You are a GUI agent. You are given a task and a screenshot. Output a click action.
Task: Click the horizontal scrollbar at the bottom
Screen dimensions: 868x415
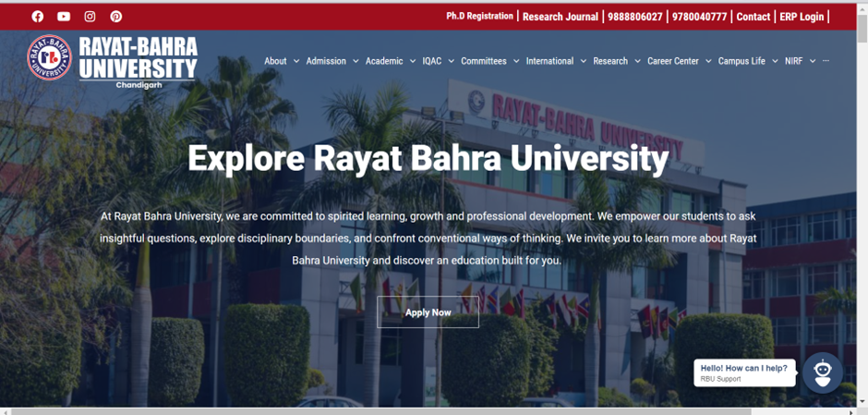pyautogui.click(x=380, y=411)
